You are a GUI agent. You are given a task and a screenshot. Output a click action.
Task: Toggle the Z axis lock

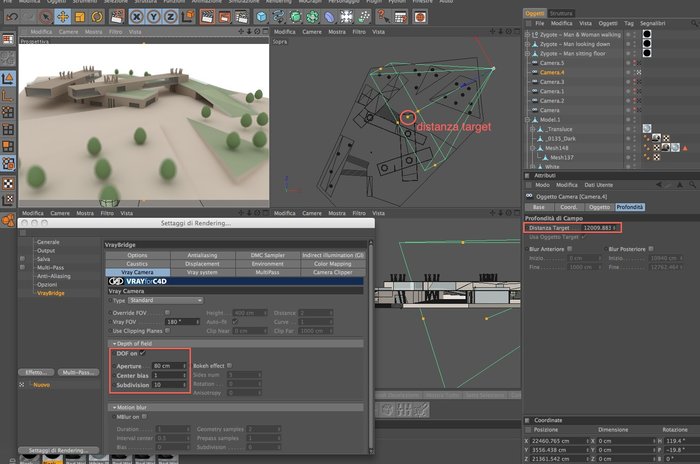pos(170,17)
